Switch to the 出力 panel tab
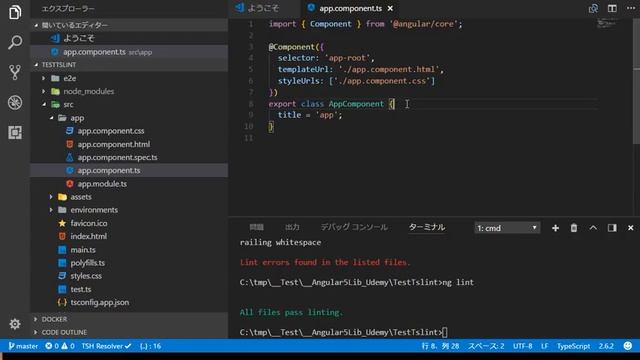The height and width of the screenshot is (360, 640). pos(292,227)
